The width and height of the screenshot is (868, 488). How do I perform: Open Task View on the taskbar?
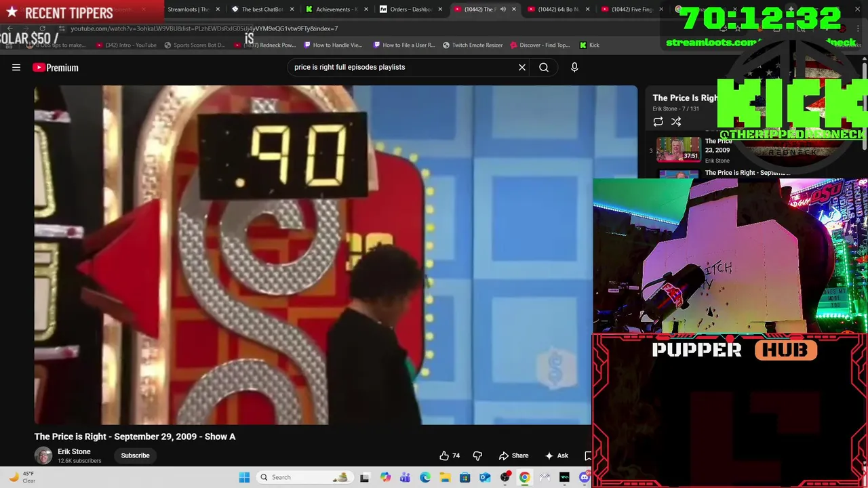[364, 477]
